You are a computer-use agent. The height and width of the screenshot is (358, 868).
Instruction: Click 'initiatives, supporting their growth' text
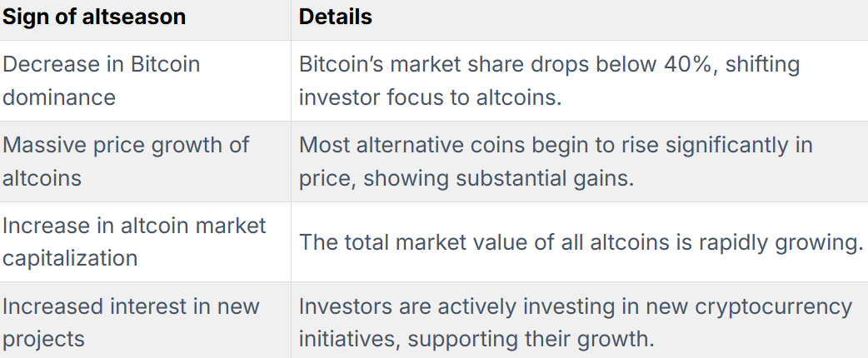(476, 339)
